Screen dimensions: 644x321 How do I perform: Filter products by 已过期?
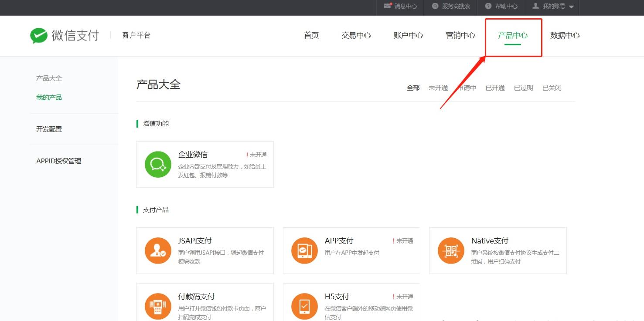coord(523,88)
